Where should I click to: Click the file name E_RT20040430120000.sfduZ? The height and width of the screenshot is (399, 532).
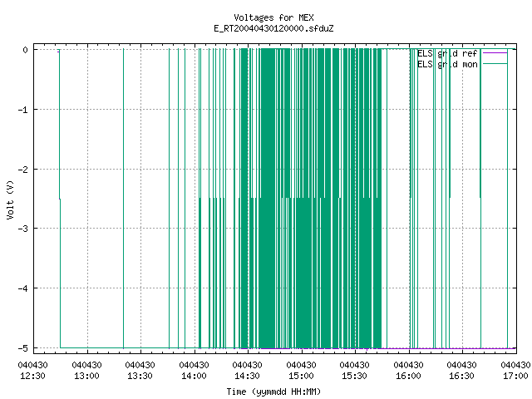click(273, 28)
